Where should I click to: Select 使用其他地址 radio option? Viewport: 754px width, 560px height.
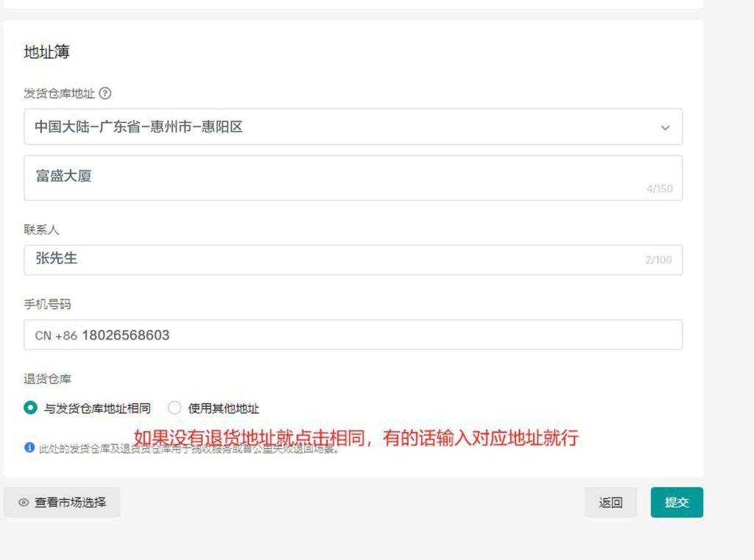pyautogui.click(x=175, y=408)
